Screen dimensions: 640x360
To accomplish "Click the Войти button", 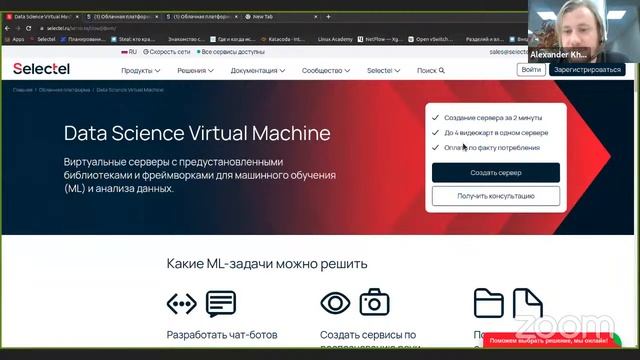I will pos(531,70).
